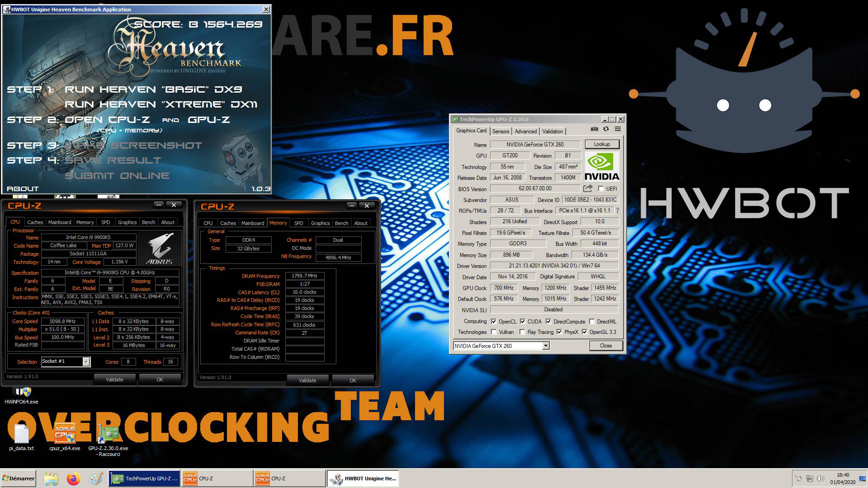Screen dimensions: 868x488
Task: Open Mainboard tab in left CPU-Z window
Action: click(x=60, y=222)
